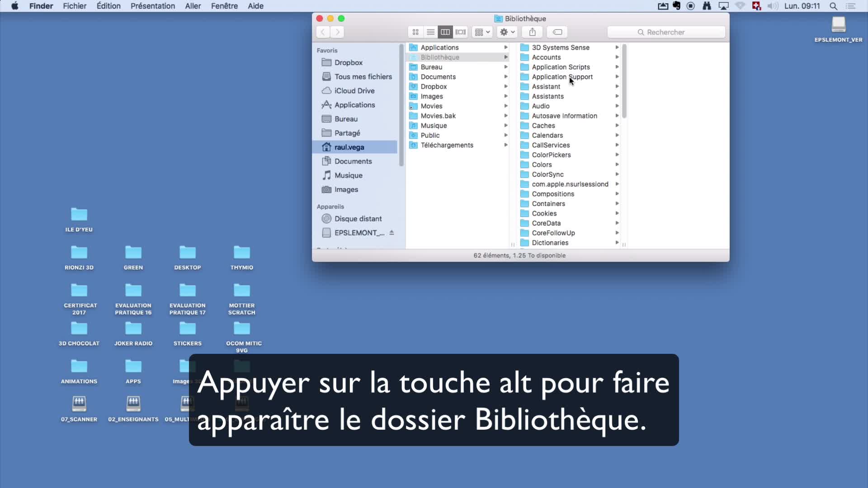Expand the Application Support folder arrow

617,77
